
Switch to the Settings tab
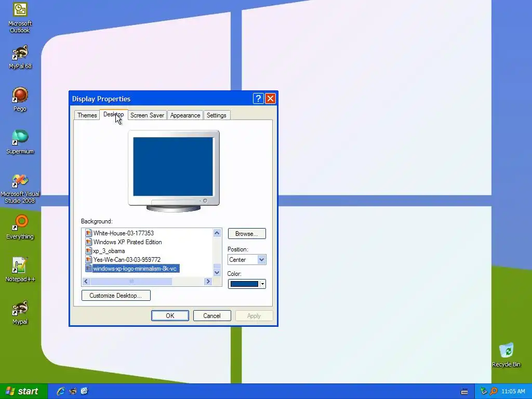pos(217,115)
